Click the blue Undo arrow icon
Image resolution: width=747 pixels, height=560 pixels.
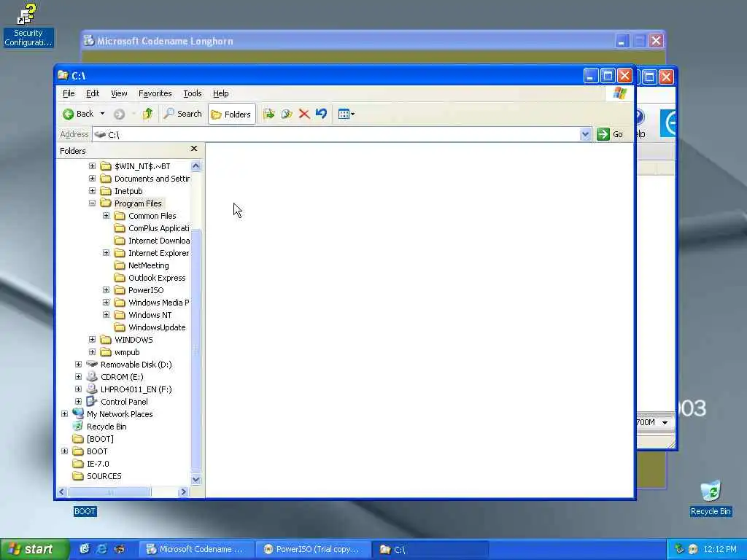[322, 114]
